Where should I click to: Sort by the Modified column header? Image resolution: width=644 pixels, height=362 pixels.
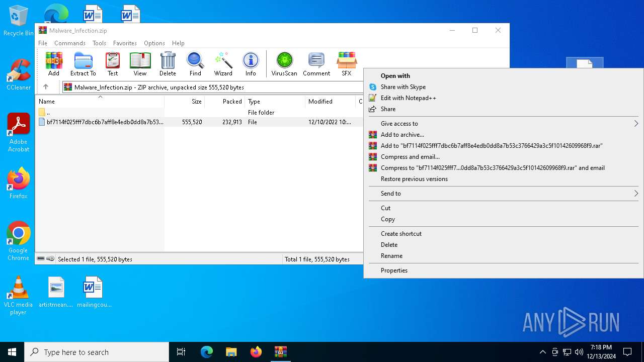[x=330, y=101]
